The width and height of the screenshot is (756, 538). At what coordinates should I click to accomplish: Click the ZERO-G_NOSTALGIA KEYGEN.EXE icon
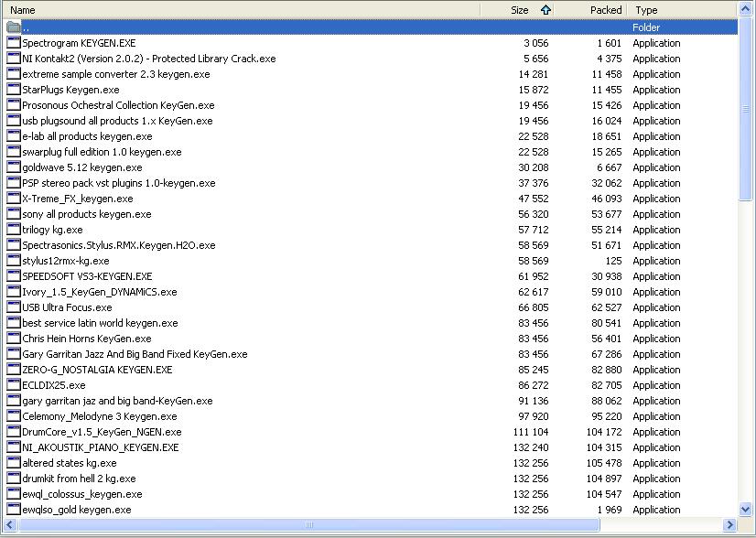point(14,370)
